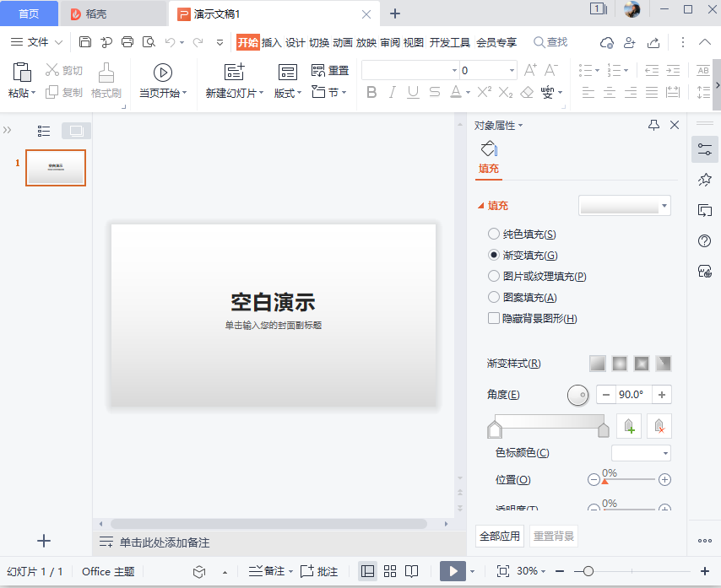Start slideshow from current page icon
This screenshot has width=721, height=588.
163,73
